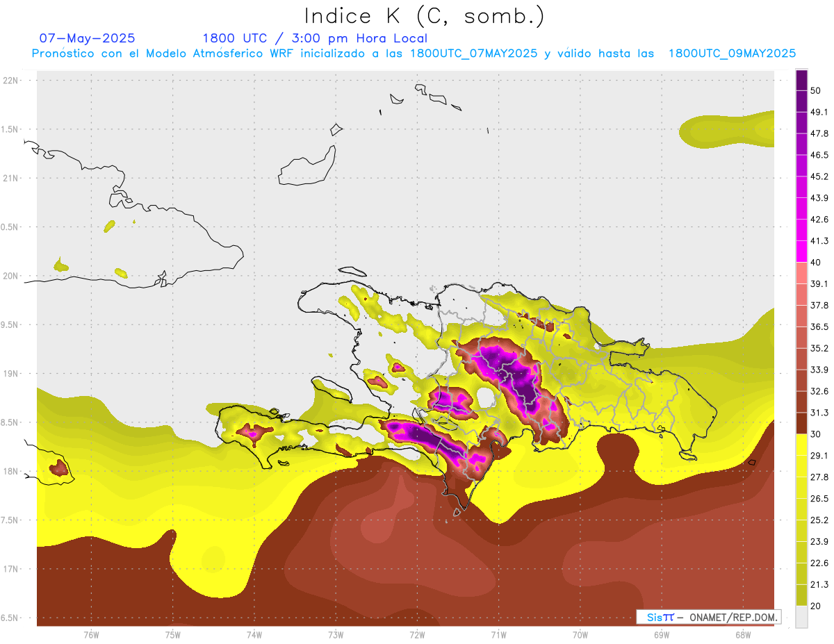This screenshot has height=644, width=834.
Task: Click the colorbar value 32.6
Action: tap(819, 391)
